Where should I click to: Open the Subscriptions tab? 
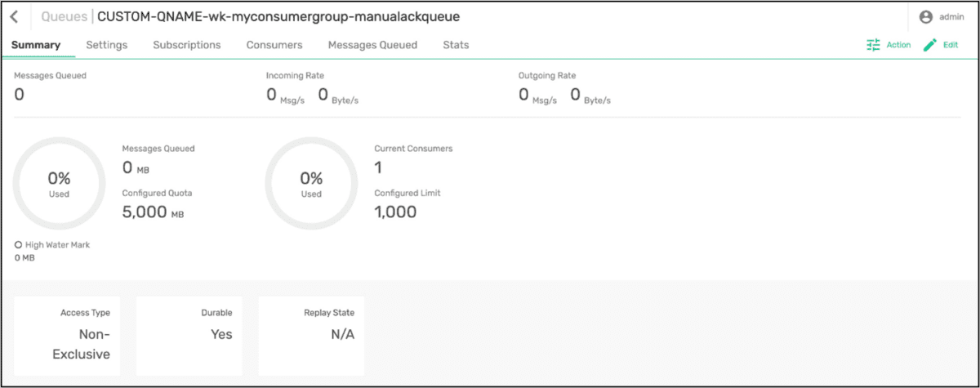point(187,45)
